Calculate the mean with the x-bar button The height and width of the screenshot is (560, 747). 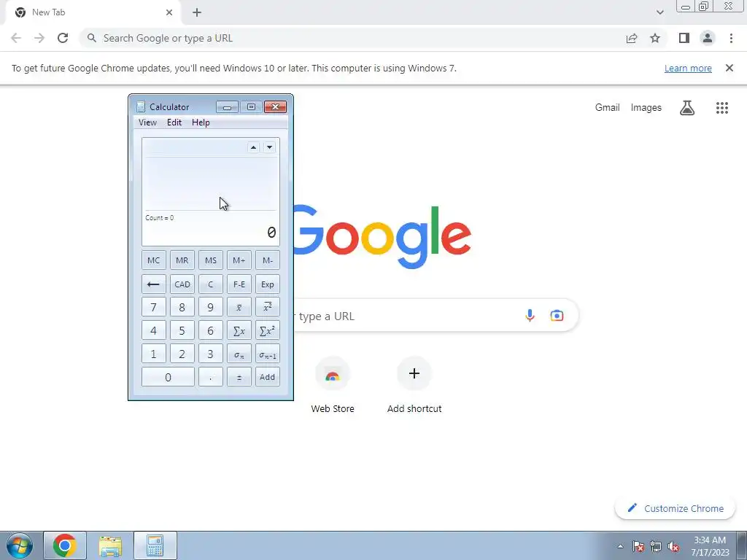point(239,307)
